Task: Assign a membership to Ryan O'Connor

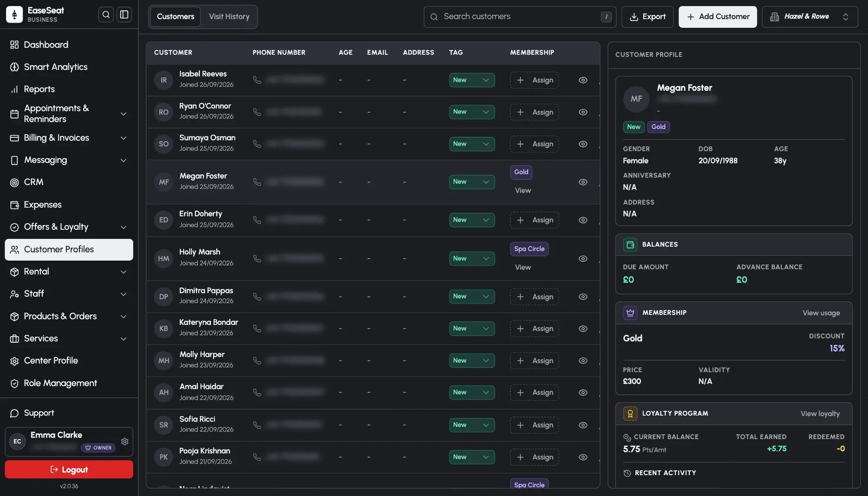Action: click(534, 112)
